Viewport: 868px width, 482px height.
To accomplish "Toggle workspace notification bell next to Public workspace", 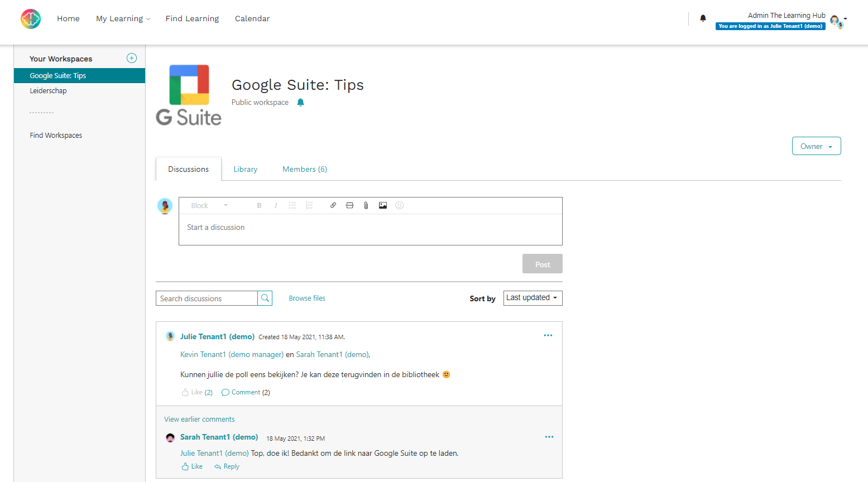I will tap(300, 102).
